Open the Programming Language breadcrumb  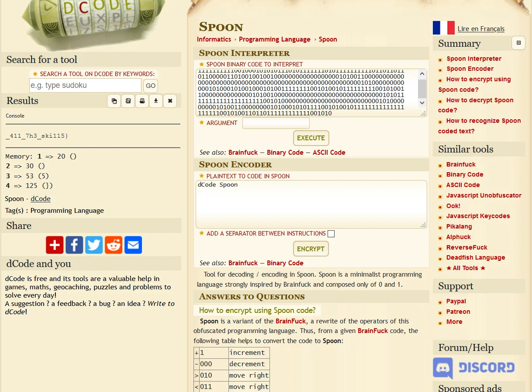275,39
